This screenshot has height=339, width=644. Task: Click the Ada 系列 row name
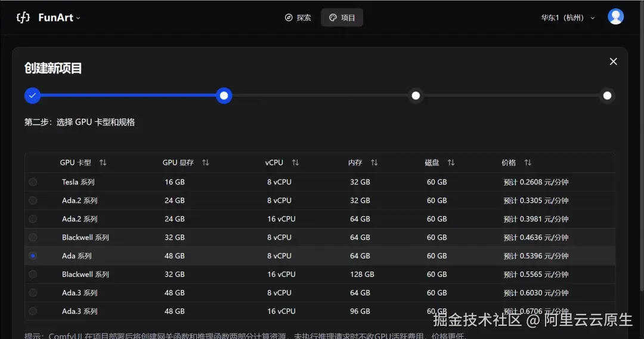pos(77,256)
